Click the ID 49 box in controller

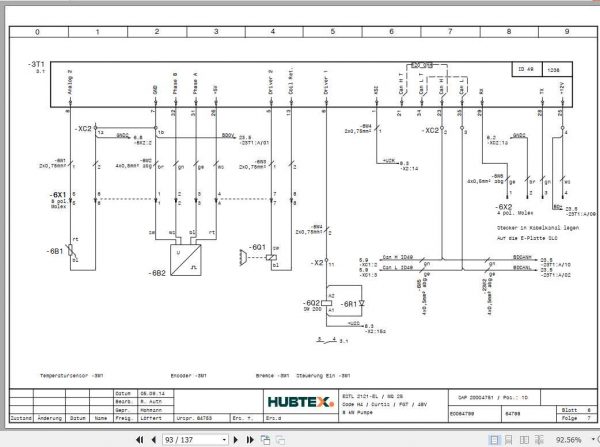tap(527, 69)
